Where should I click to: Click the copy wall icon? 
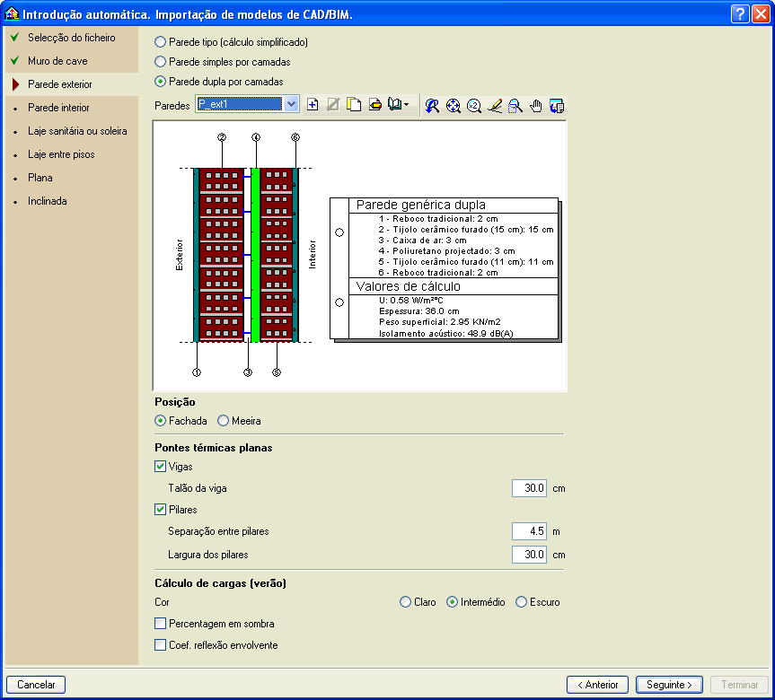click(354, 105)
